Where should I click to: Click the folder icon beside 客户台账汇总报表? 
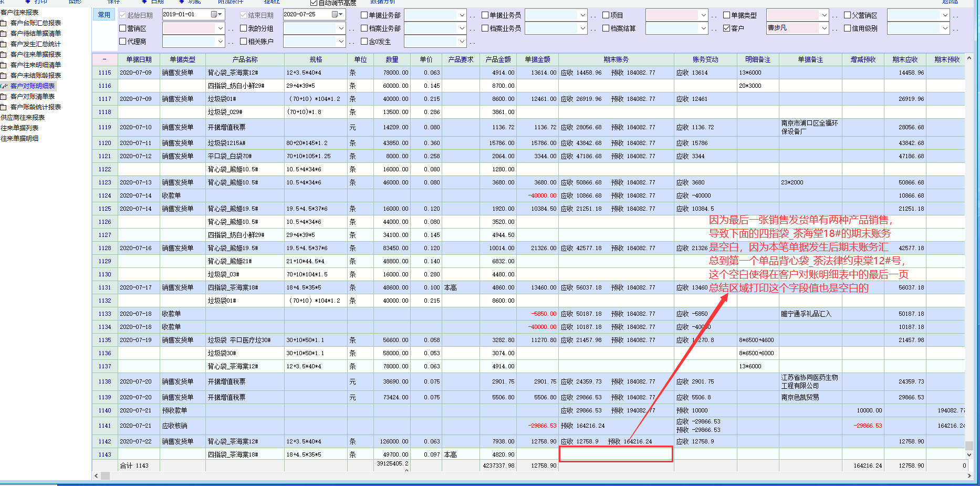[x=4, y=23]
